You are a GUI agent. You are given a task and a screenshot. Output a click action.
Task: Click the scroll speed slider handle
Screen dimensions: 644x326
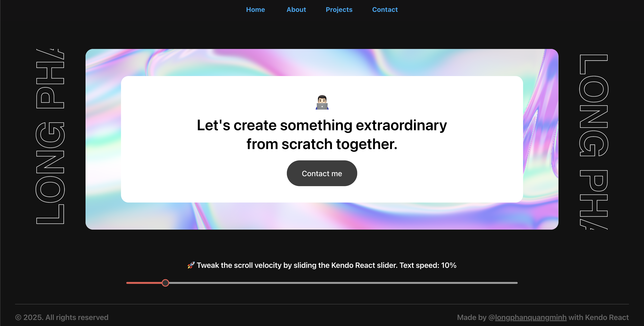pos(165,283)
